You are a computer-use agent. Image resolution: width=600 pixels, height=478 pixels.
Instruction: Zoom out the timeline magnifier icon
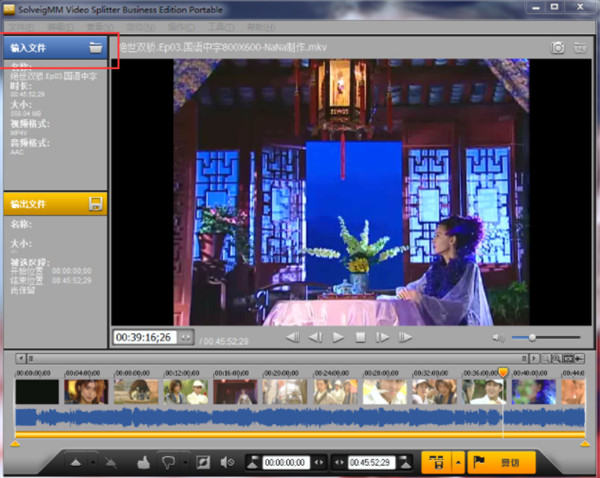click(546, 359)
